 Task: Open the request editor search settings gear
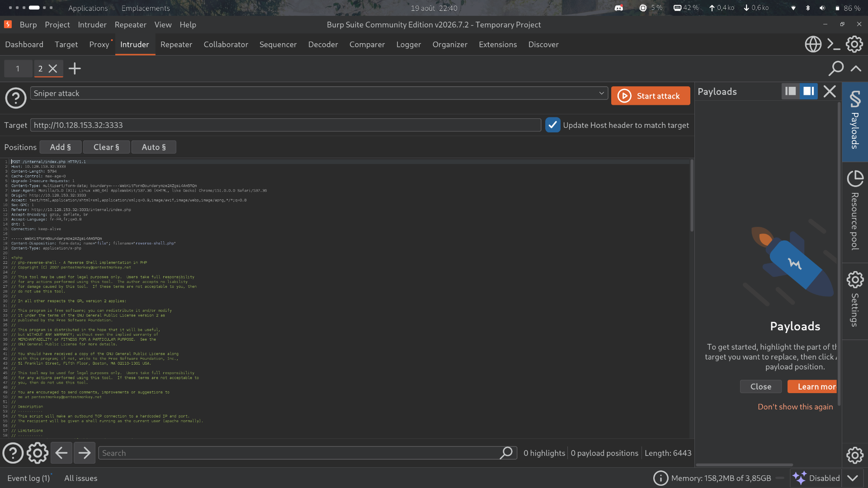(38, 453)
